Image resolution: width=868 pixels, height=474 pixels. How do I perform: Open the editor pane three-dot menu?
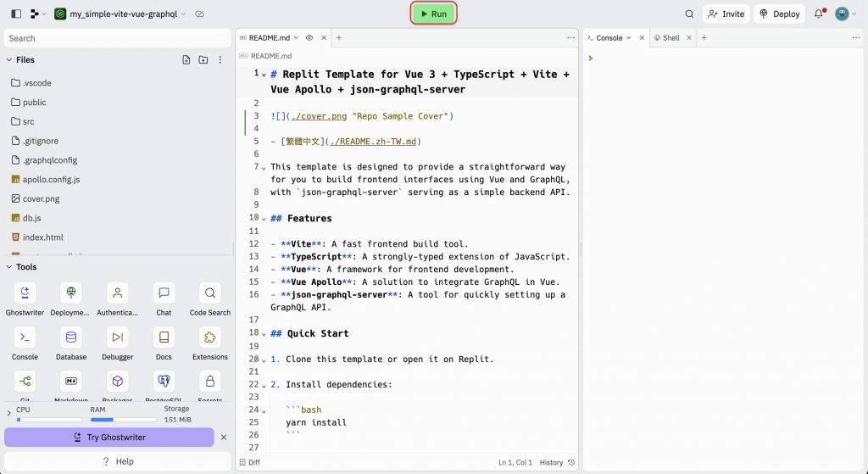[570, 37]
